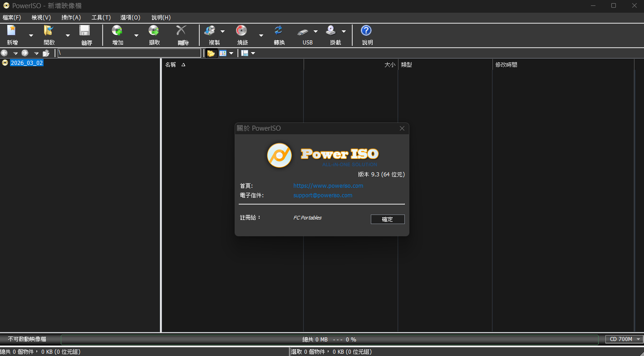Open the 操作(A) menu
This screenshot has height=356, width=644.
[x=71, y=18]
